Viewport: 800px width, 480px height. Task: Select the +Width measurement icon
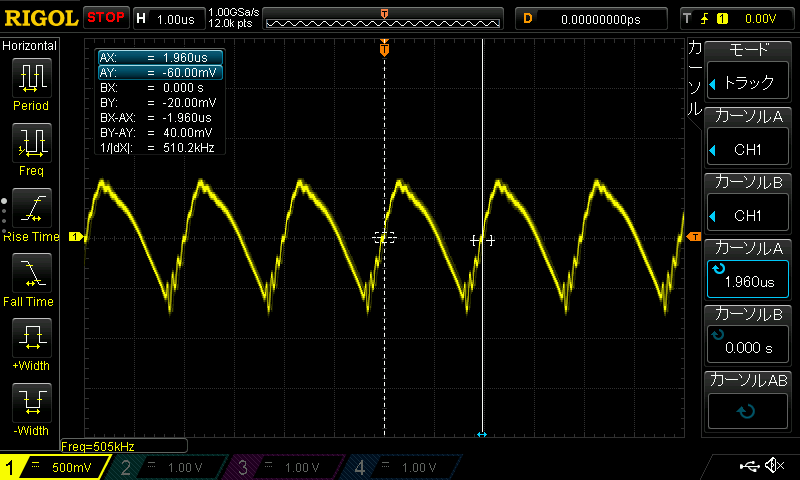[31, 338]
